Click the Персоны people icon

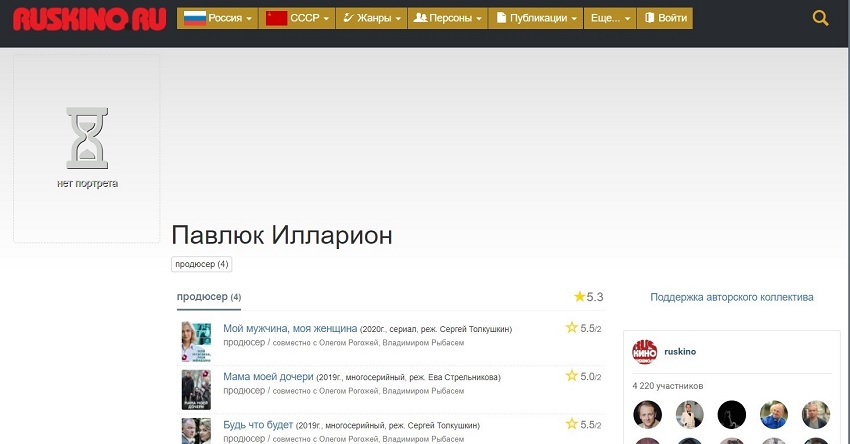point(420,18)
